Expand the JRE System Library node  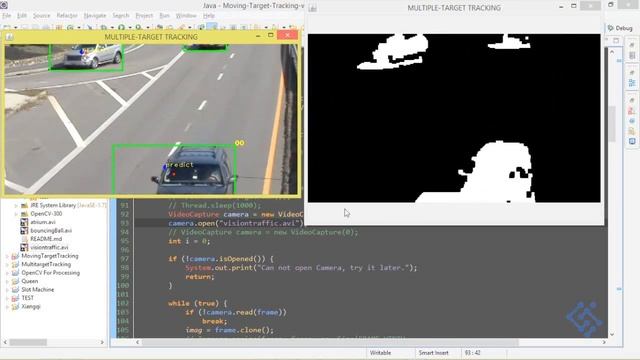click(16, 205)
